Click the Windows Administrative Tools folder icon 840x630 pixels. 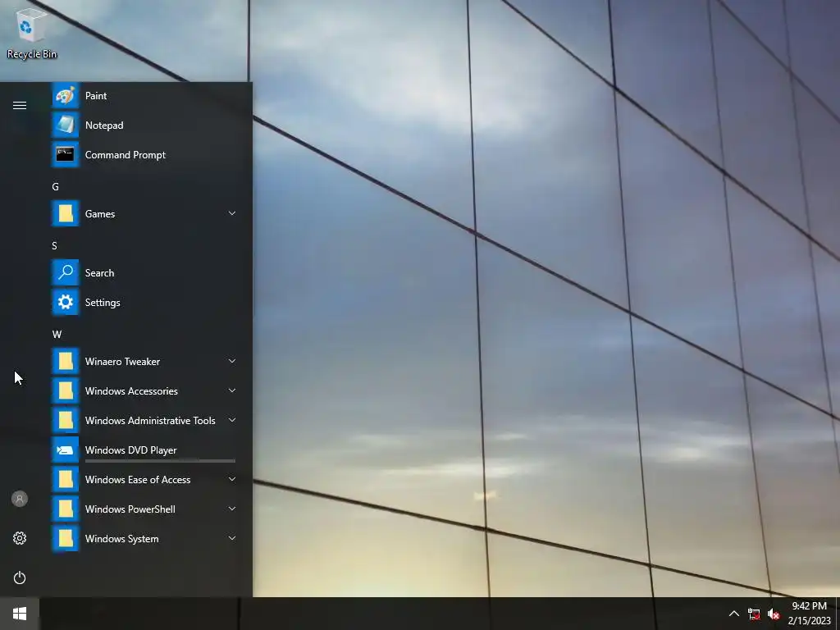pos(66,421)
